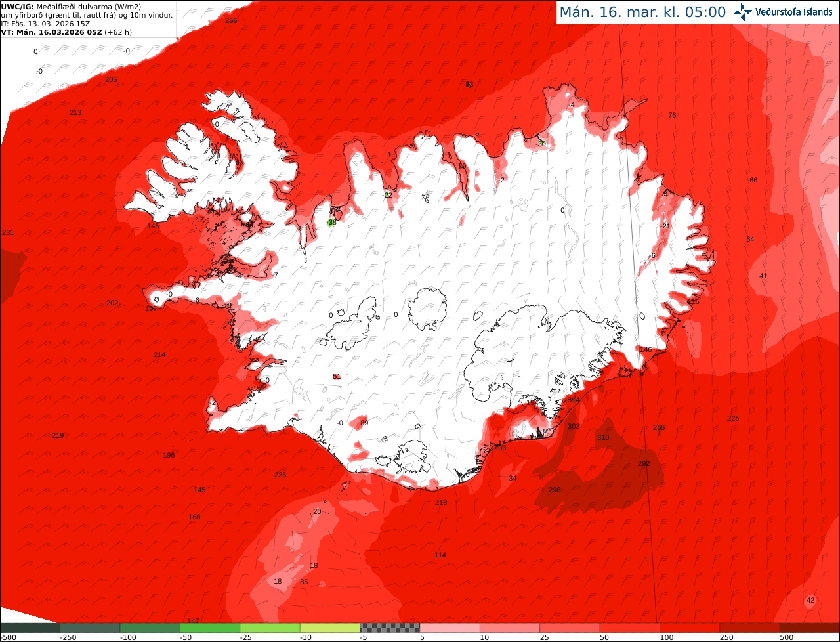Click the map value 231 at the left edge

pyautogui.click(x=8, y=232)
